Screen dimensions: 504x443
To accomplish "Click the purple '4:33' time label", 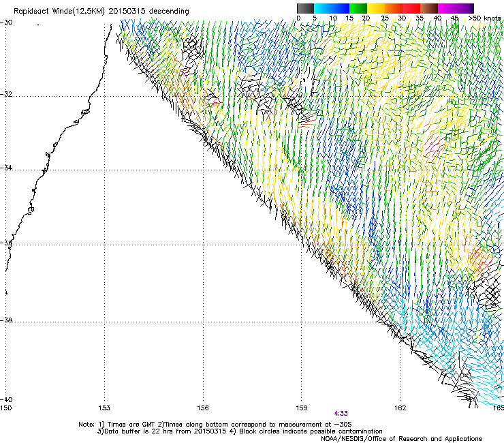I will click(341, 414).
